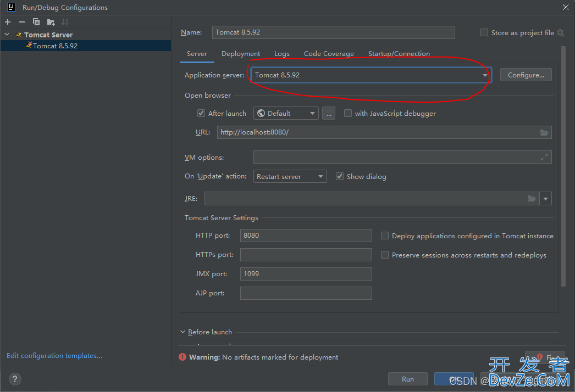Open the Store as project file settings gear

click(x=560, y=32)
